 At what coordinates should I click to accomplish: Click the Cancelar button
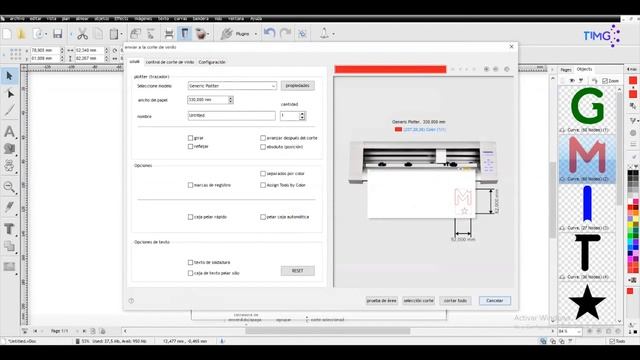pyautogui.click(x=495, y=301)
